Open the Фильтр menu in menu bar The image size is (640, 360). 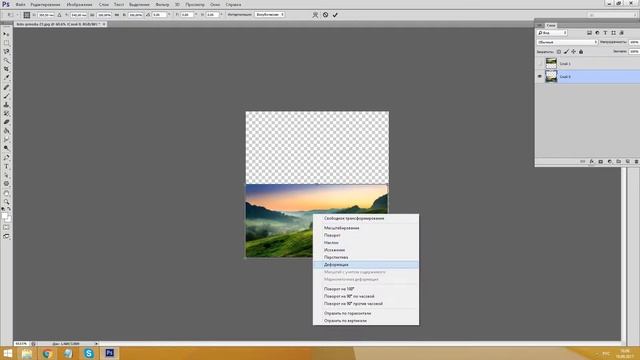(x=162, y=4)
